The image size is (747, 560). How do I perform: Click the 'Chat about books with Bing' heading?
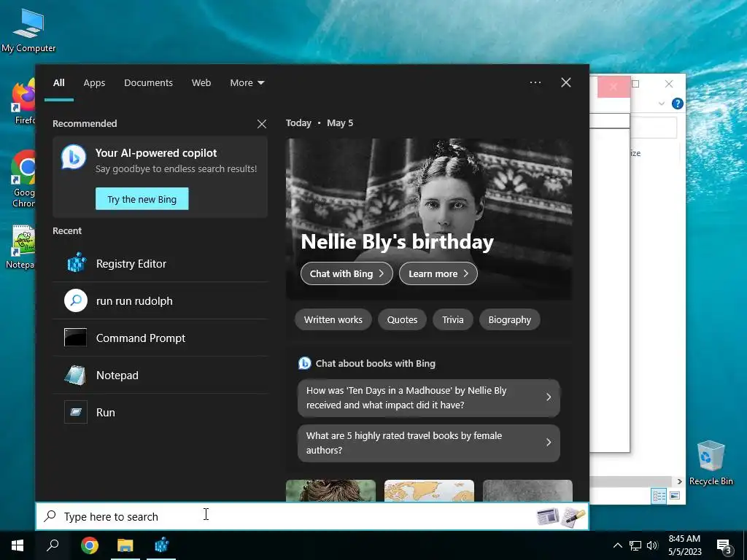click(x=376, y=363)
